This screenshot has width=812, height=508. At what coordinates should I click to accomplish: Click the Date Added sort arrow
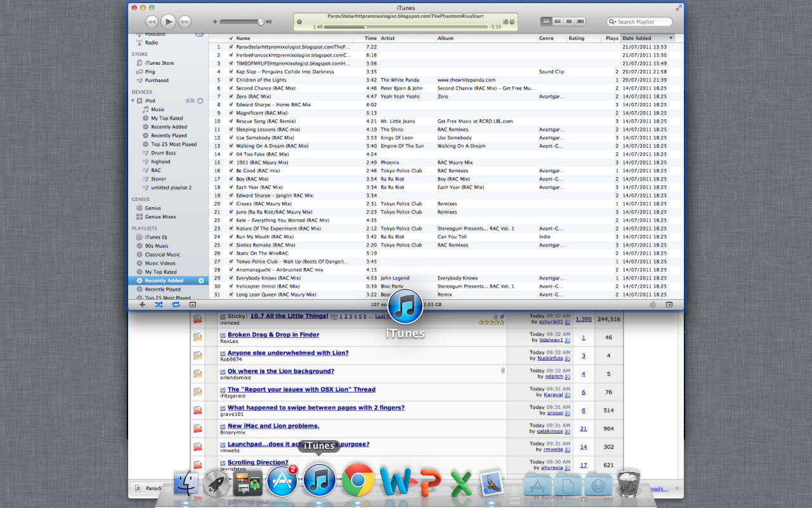click(x=671, y=38)
